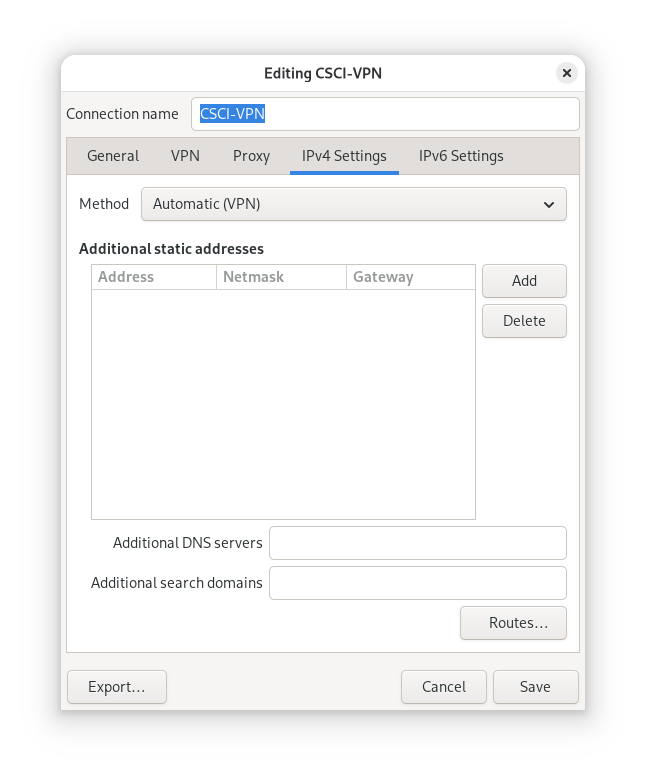Open the Routes… dialog
Screen dimensions: 646x777
pos(513,623)
